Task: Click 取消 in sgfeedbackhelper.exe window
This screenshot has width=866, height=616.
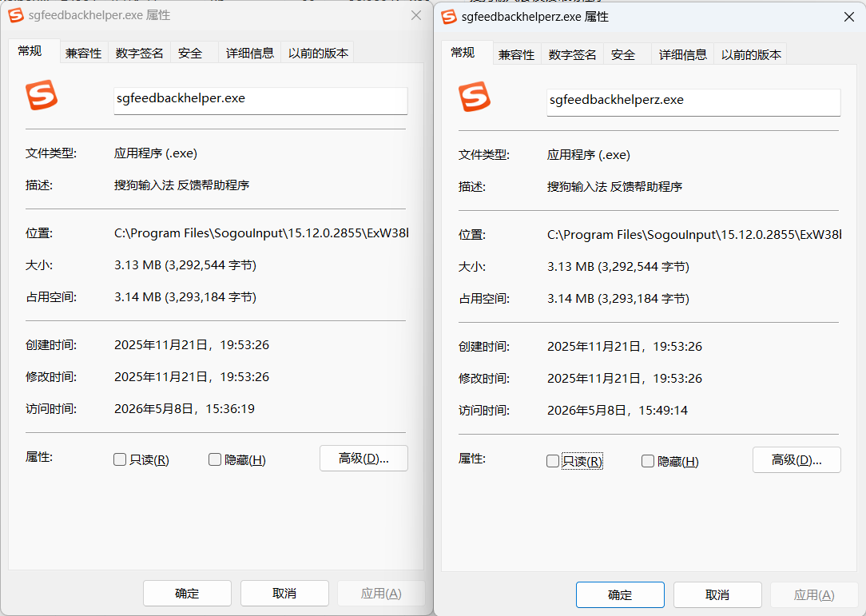Action: coord(284,594)
